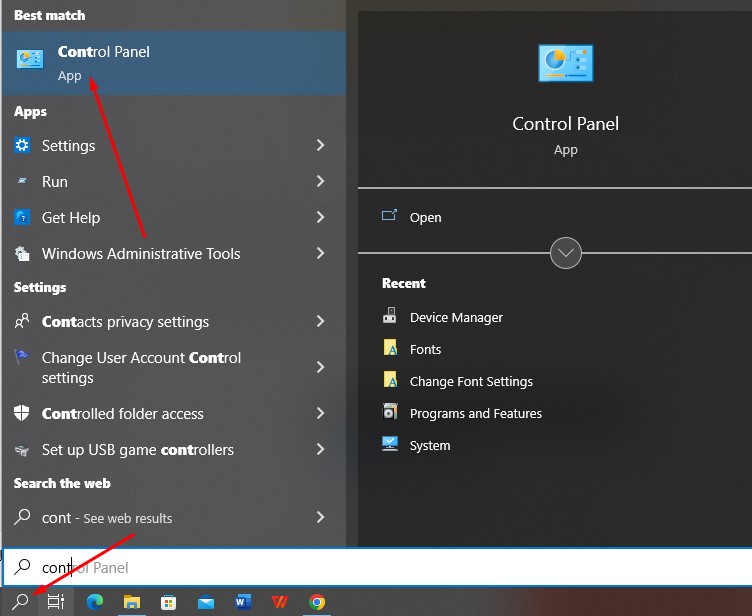The height and width of the screenshot is (616, 752).
Task: Click Device Manager icon in Recent
Action: click(x=389, y=315)
